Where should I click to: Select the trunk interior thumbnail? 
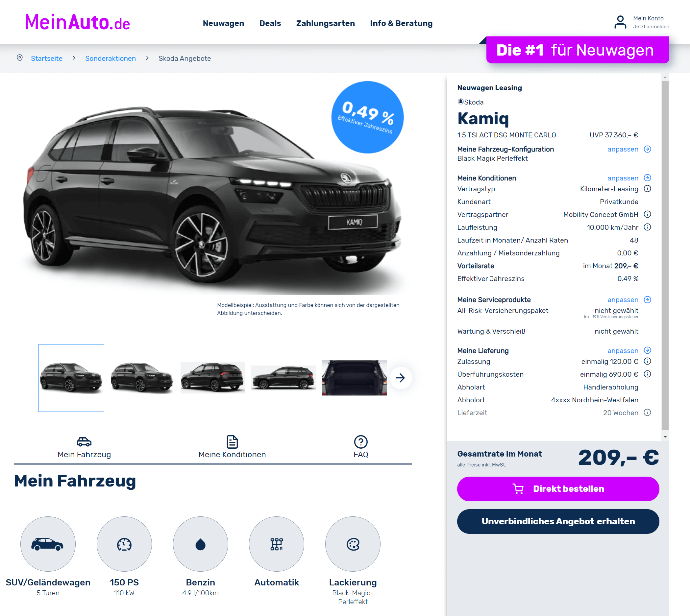point(354,378)
